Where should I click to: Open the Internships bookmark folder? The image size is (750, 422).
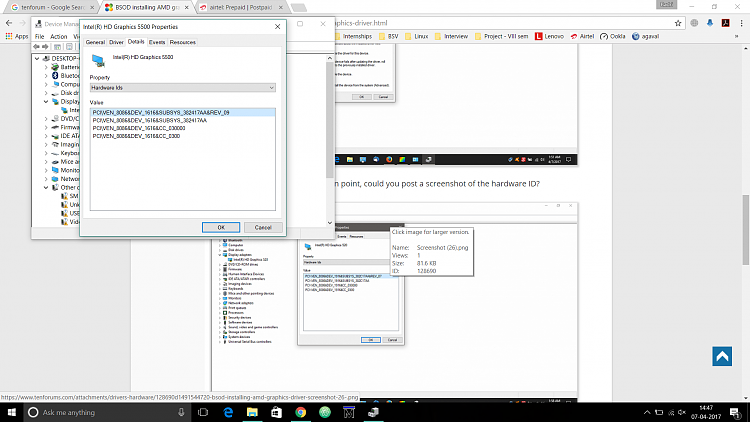tap(353, 36)
